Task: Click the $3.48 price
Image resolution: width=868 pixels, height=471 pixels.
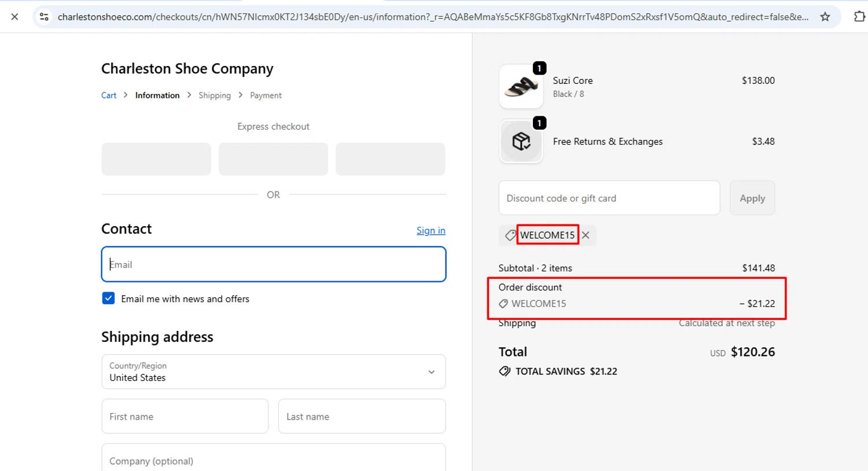Action: pyautogui.click(x=763, y=141)
